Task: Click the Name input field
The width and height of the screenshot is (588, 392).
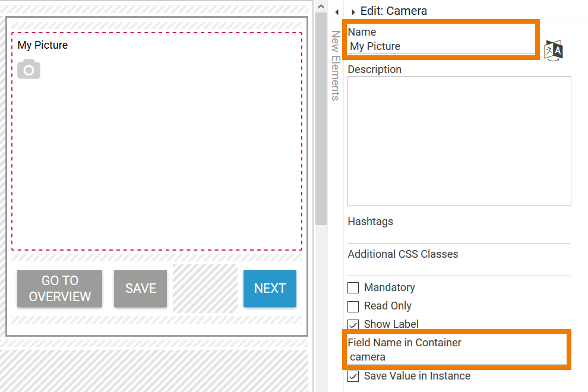Action: (x=440, y=46)
